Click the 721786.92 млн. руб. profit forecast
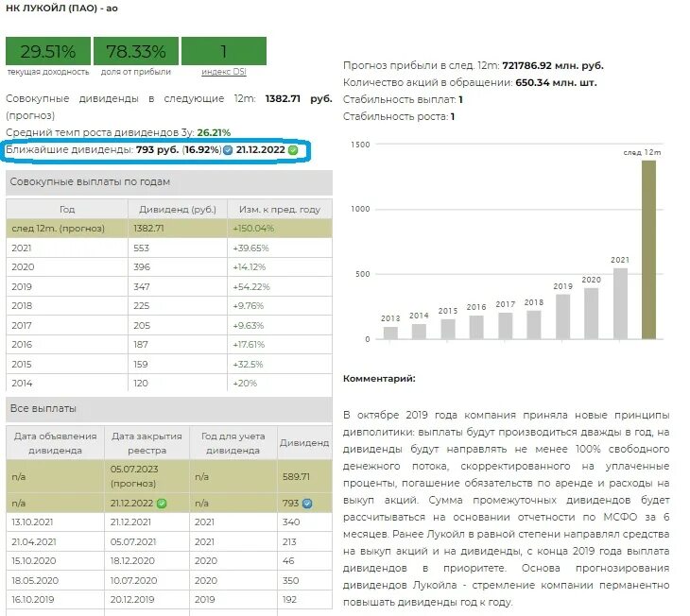The height and width of the screenshot is (616, 690). [553, 65]
